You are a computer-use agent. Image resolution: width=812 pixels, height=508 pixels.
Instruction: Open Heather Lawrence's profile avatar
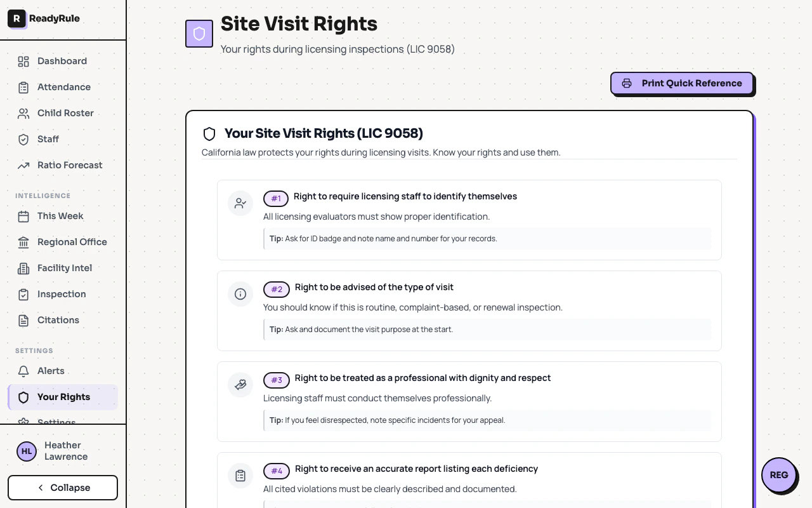click(26, 451)
